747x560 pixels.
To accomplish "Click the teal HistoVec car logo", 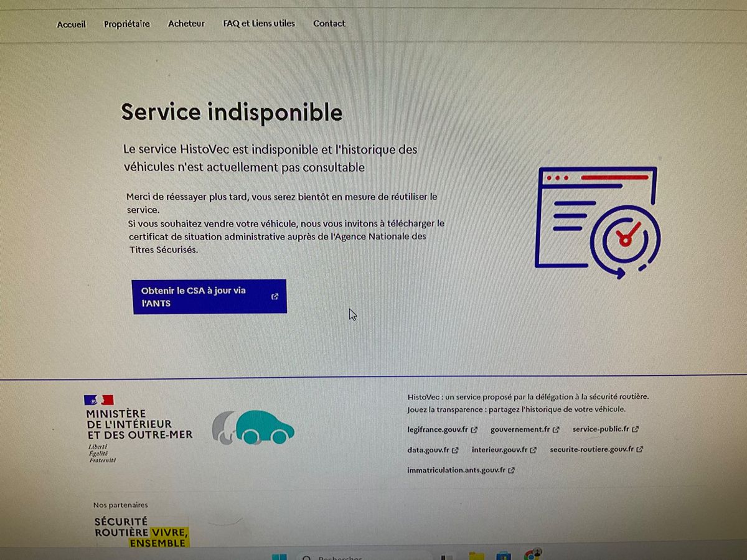I will (x=253, y=427).
